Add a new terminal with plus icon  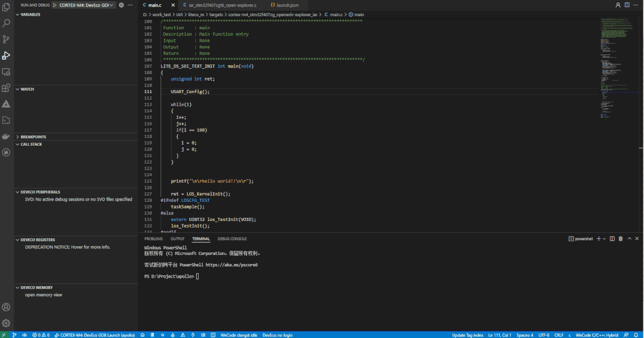point(599,239)
